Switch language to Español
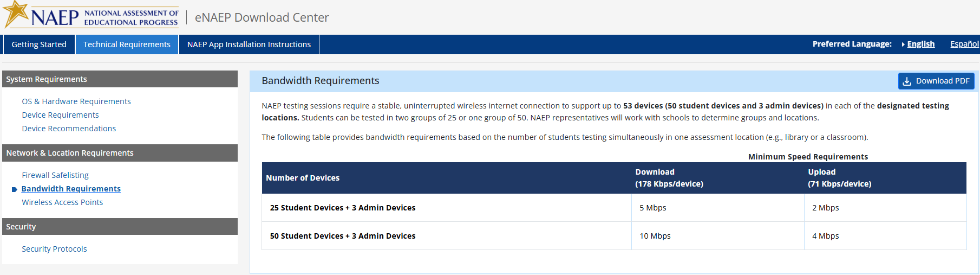Image resolution: width=980 pixels, height=275 pixels. (964, 44)
